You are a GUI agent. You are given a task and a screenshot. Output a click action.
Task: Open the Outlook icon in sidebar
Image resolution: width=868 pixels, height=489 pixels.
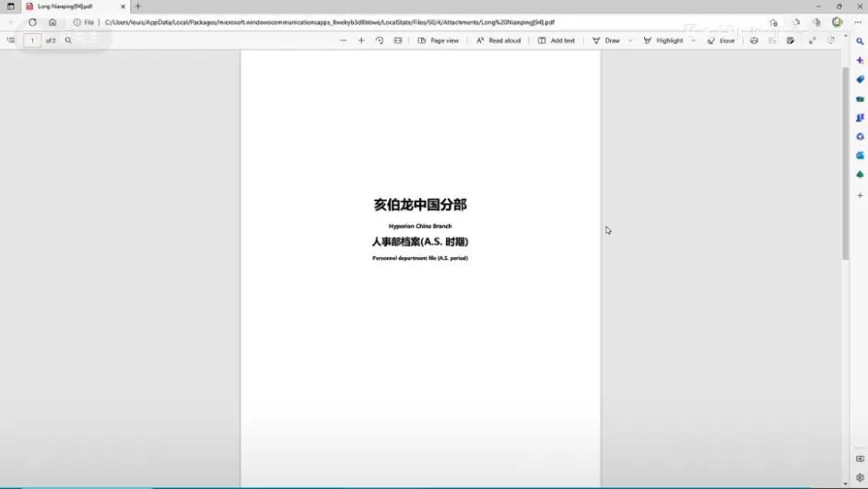click(x=860, y=156)
